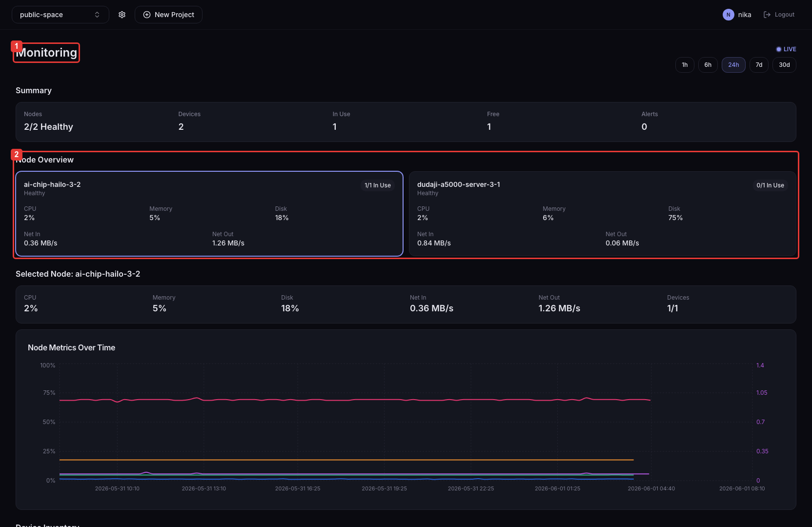Click the logout arrow icon
The height and width of the screenshot is (527, 812).
point(767,15)
